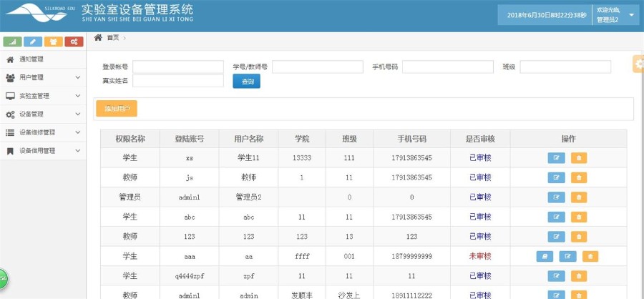Delete the abc user row
The image size is (644, 299).
click(x=579, y=217)
